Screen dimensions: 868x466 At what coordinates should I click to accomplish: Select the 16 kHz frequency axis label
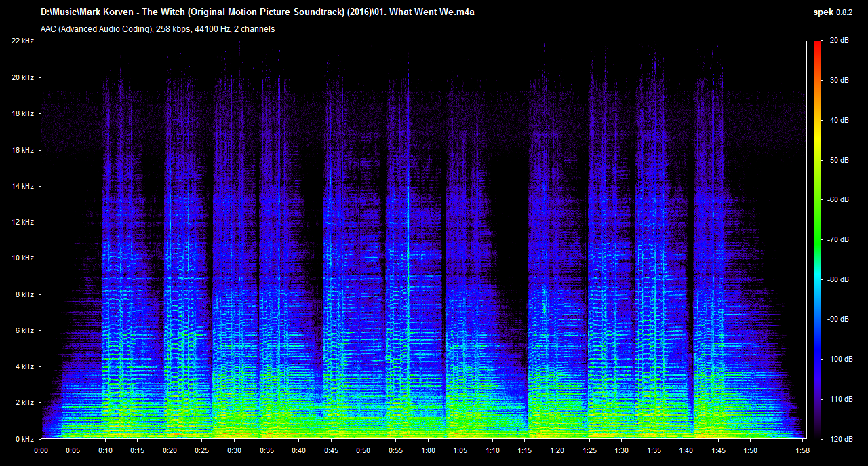[22, 150]
